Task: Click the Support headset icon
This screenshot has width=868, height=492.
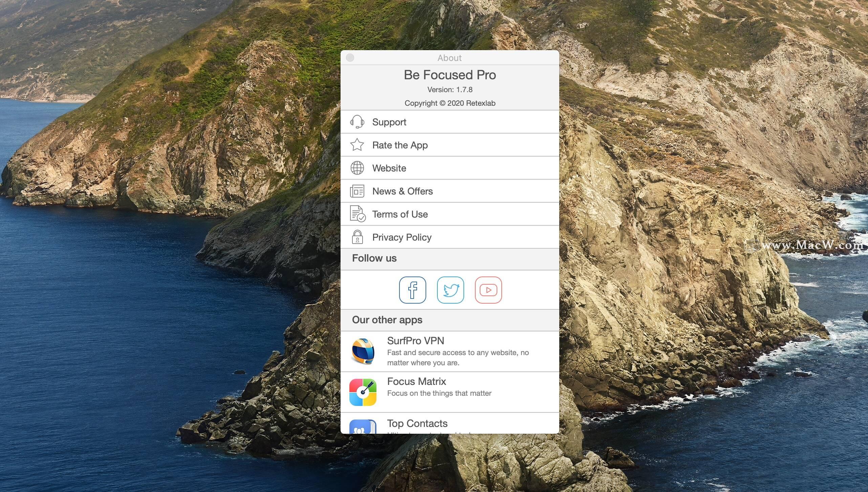Action: click(357, 122)
